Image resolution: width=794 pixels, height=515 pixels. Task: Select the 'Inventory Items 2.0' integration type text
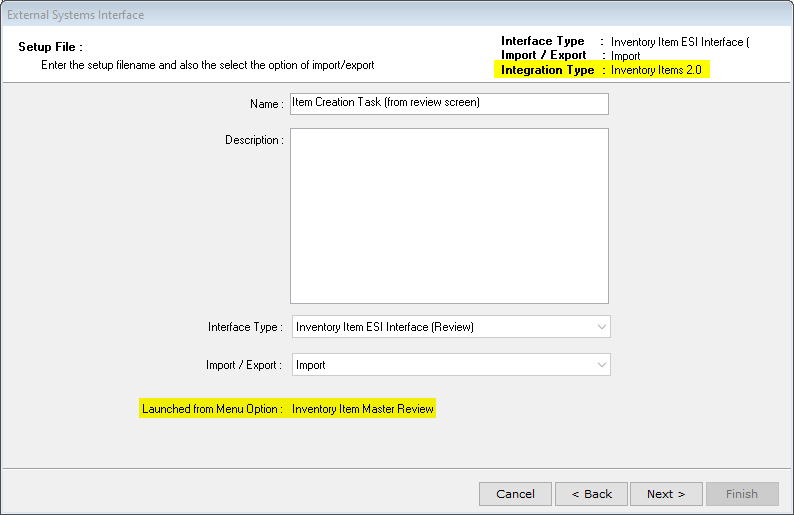656,70
